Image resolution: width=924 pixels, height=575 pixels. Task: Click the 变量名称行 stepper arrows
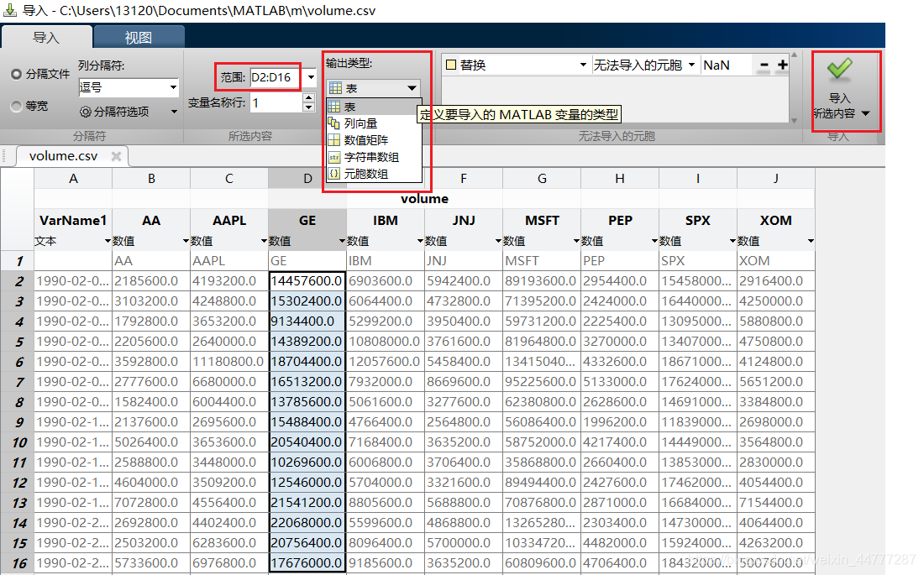coord(307,102)
